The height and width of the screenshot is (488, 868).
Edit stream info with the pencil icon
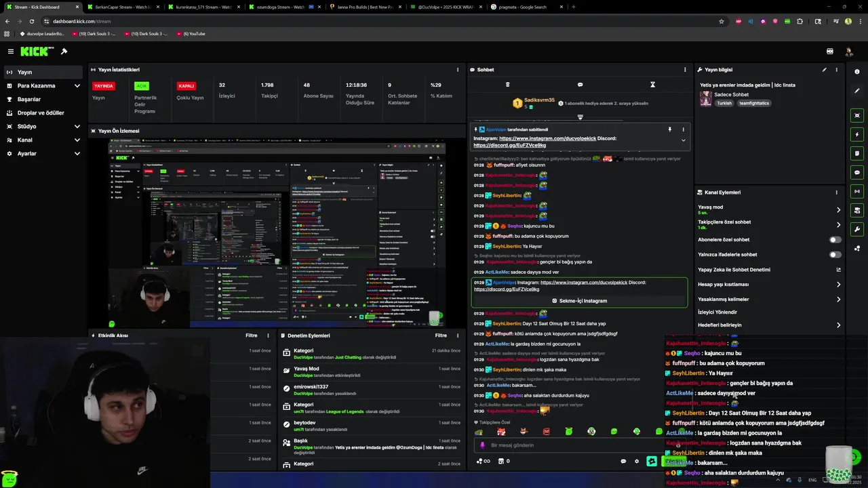point(825,70)
